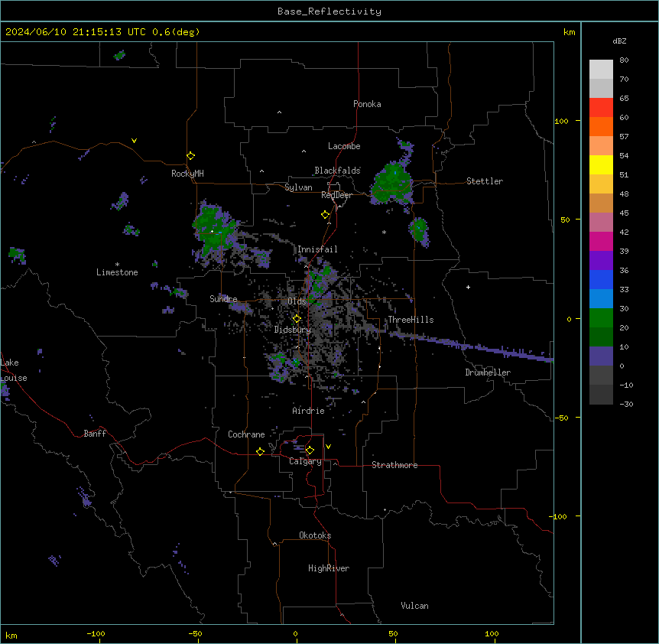
Task: Select the Blackfalds city label
Action: [337, 171]
